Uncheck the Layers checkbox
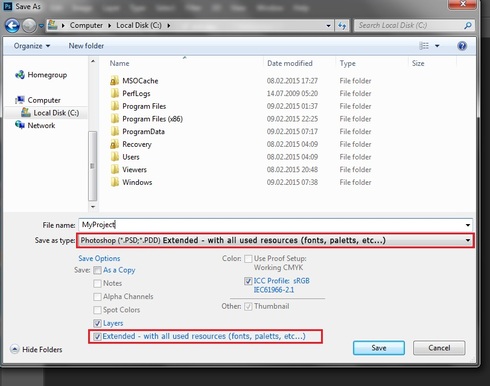 click(x=97, y=323)
